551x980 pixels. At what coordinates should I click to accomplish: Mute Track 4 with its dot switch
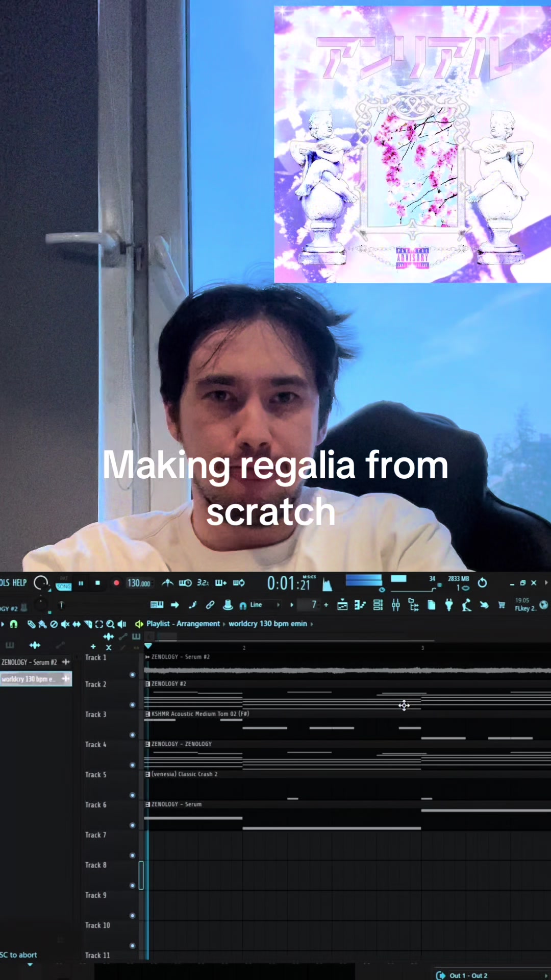tap(133, 765)
